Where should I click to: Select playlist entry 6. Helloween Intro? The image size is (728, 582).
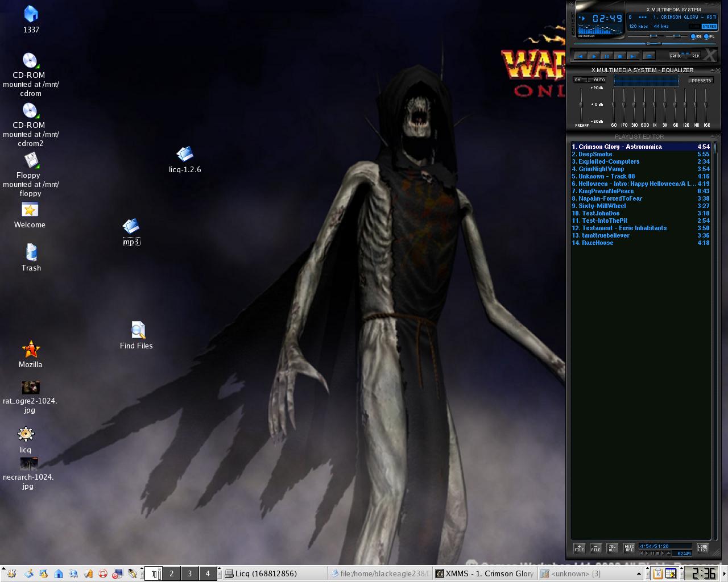pos(640,184)
